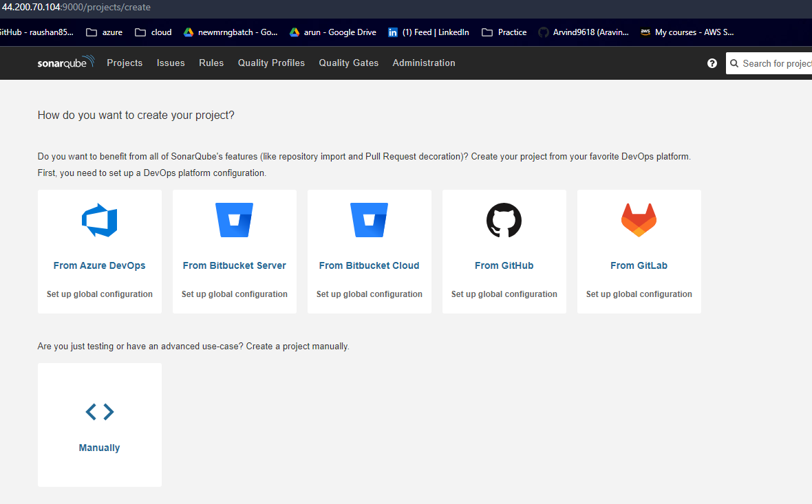Go to the Issues page

(171, 63)
